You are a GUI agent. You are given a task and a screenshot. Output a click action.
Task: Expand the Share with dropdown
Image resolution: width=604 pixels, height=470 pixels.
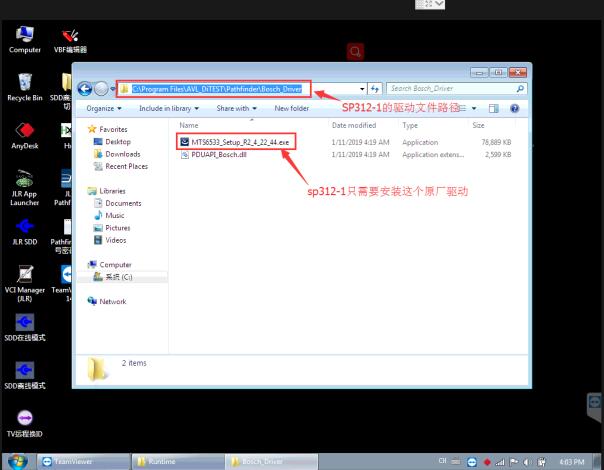(x=238, y=108)
